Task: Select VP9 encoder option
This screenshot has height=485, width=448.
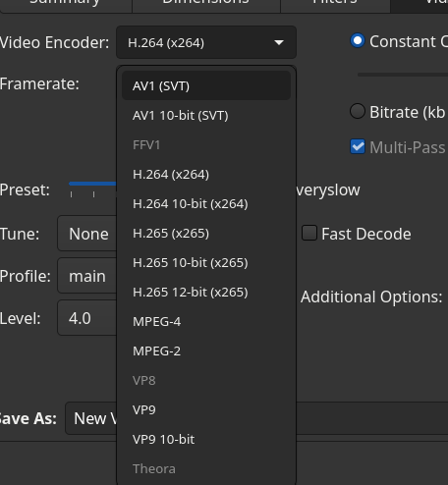Action: [206, 410]
